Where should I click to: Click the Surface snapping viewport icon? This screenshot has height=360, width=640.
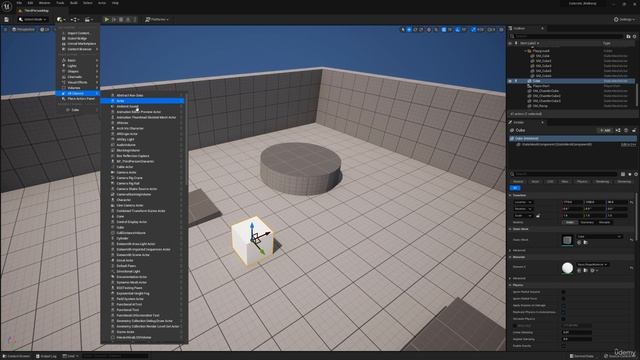436,29
